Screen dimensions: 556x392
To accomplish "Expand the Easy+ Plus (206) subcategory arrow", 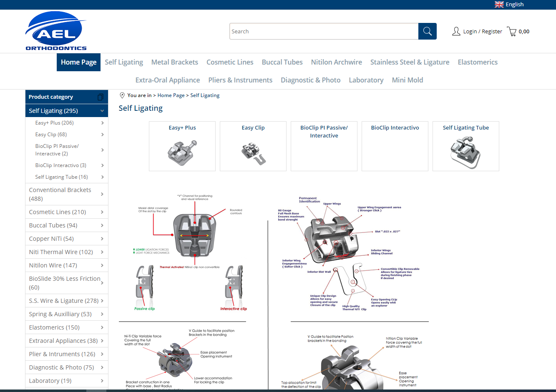I will 103,123.
